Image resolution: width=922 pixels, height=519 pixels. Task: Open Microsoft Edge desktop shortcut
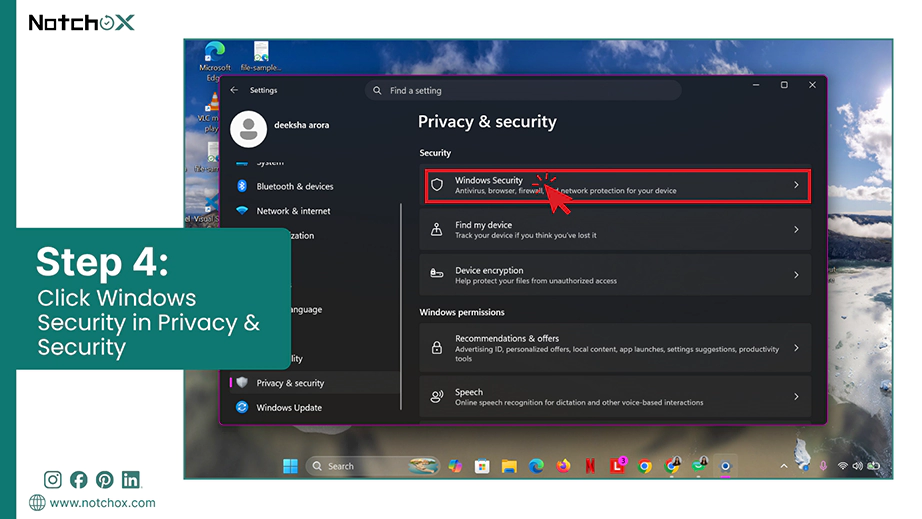point(215,61)
